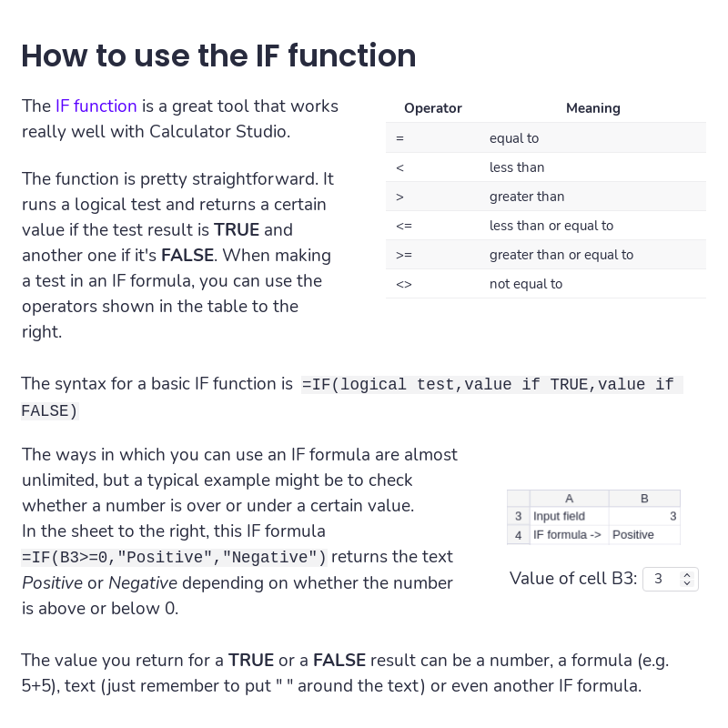Image resolution: width=728 pixels, height=728 pixels.
Task: Click the 'How to use the IF function' heading
Action: tap(218, 56)
